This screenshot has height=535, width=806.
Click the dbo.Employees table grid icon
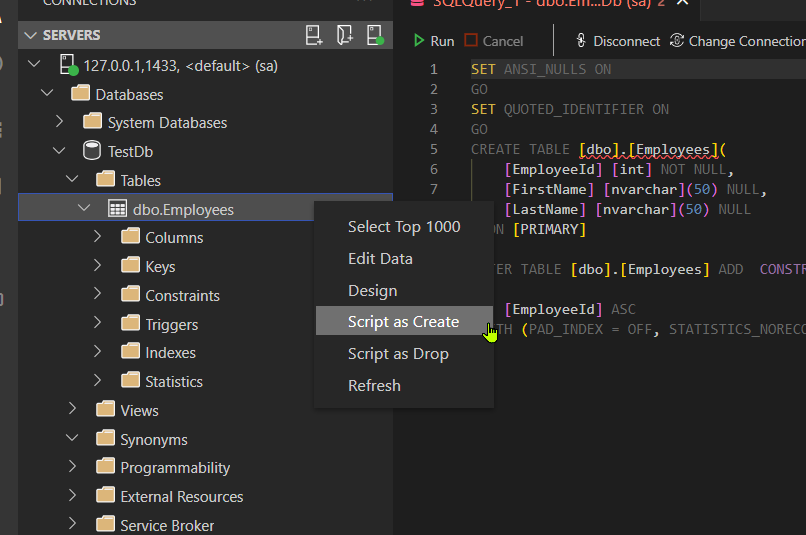click(x=117, y=209)
